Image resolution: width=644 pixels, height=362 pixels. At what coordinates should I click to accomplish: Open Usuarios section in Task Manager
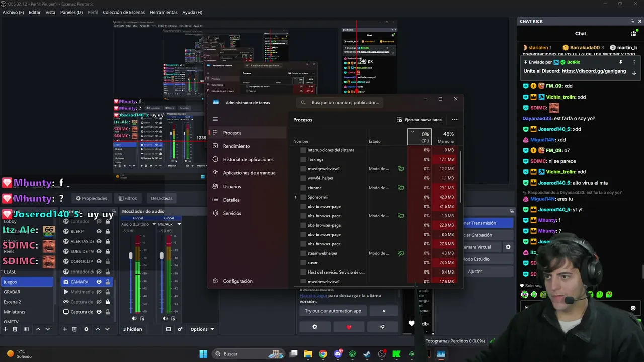pyautogui.click(x=232, y=187)
